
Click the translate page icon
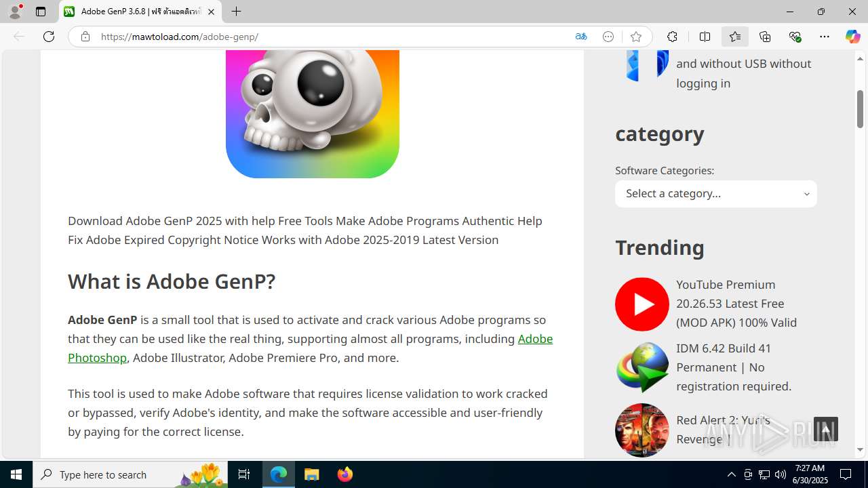pos(581,37)
